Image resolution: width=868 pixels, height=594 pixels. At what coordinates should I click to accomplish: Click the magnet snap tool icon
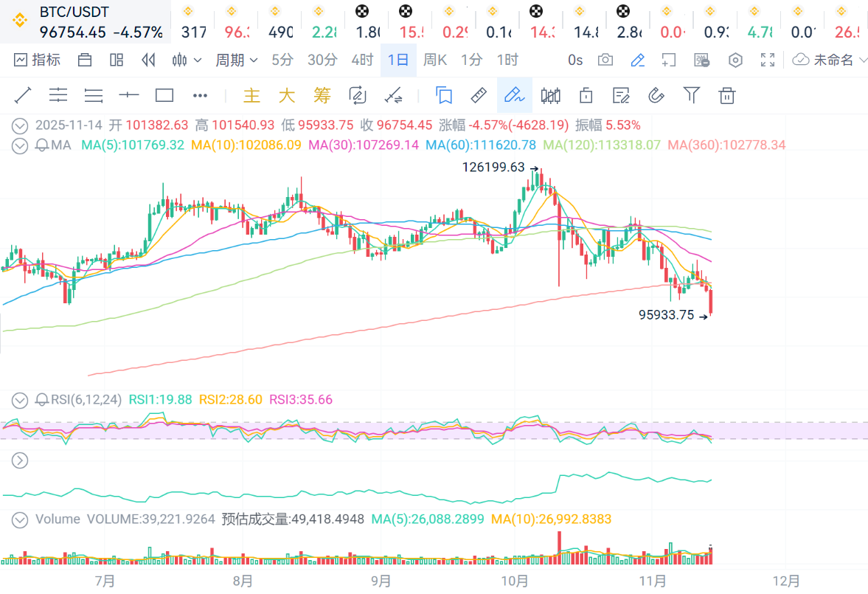tap(656, 95)
